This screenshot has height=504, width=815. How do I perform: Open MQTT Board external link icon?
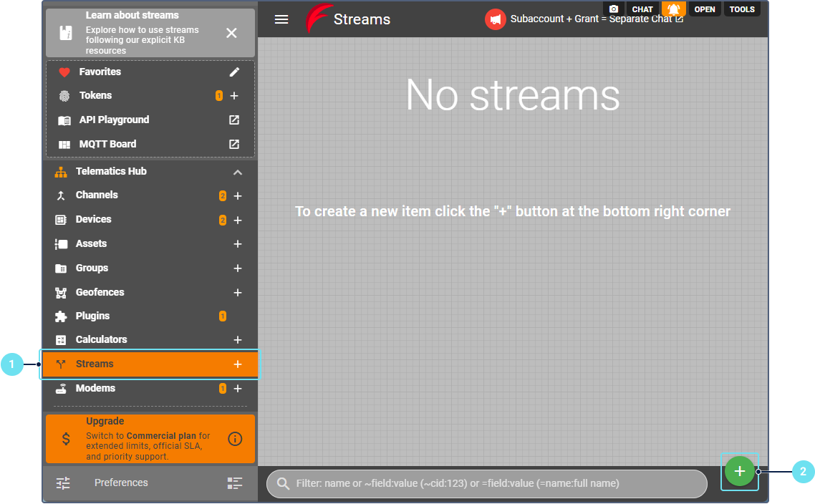pos(234,144)
